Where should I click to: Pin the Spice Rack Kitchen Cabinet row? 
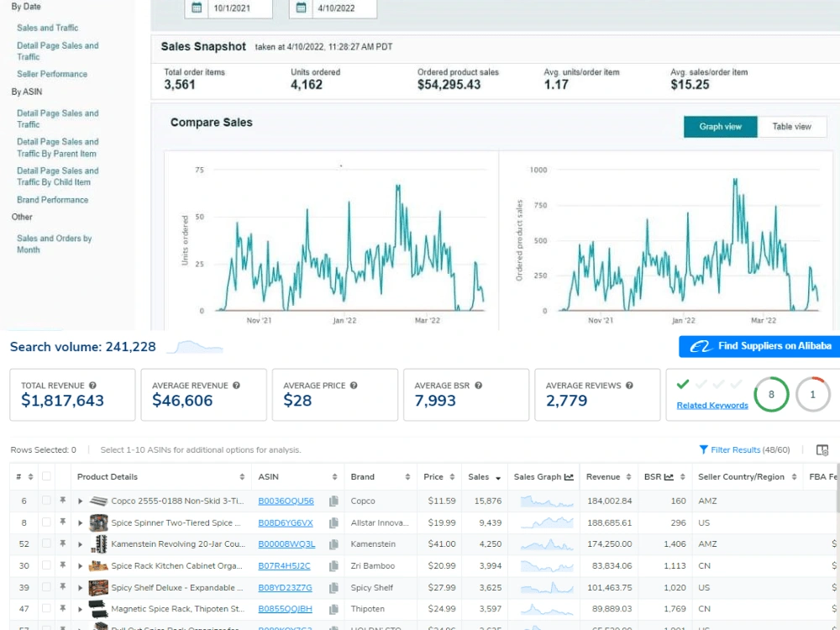[x=63, y=565]
